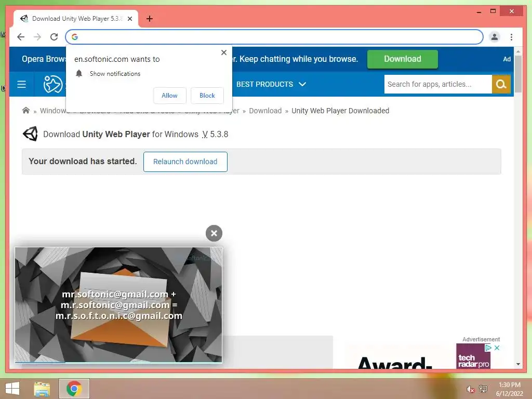This screenshot has width=532, height=399.
Task: Dismiss the notification permission popup
Action: (x=223, y=52)
